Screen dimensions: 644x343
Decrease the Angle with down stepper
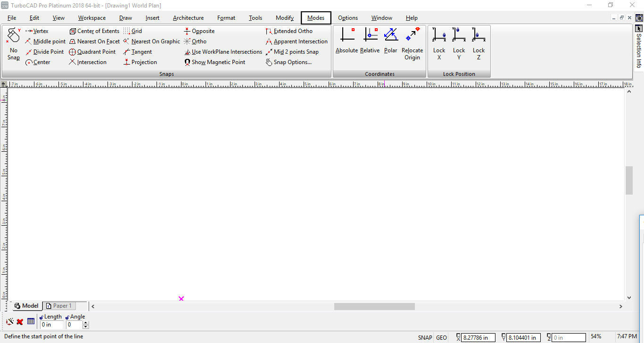[x=86, y=327]
